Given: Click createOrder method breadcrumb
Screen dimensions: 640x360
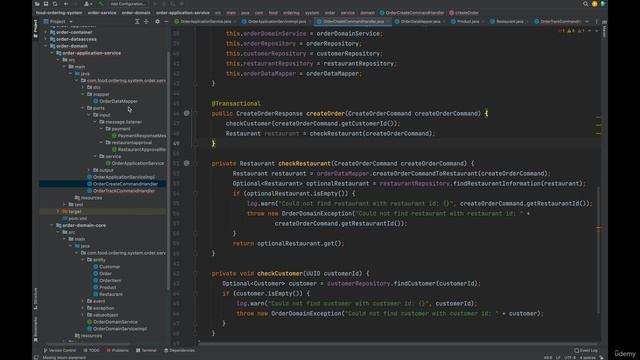Looking at the screenshot, I should pos(464,13).
